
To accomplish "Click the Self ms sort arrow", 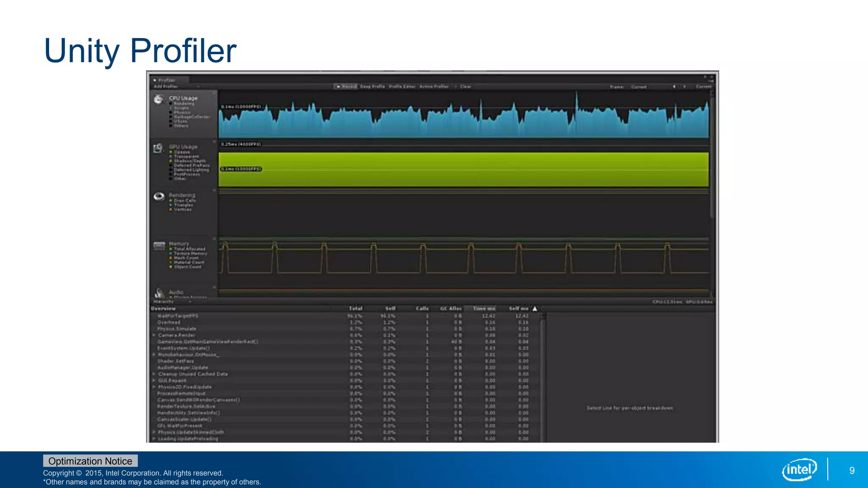I will click(x=535, y=309).
